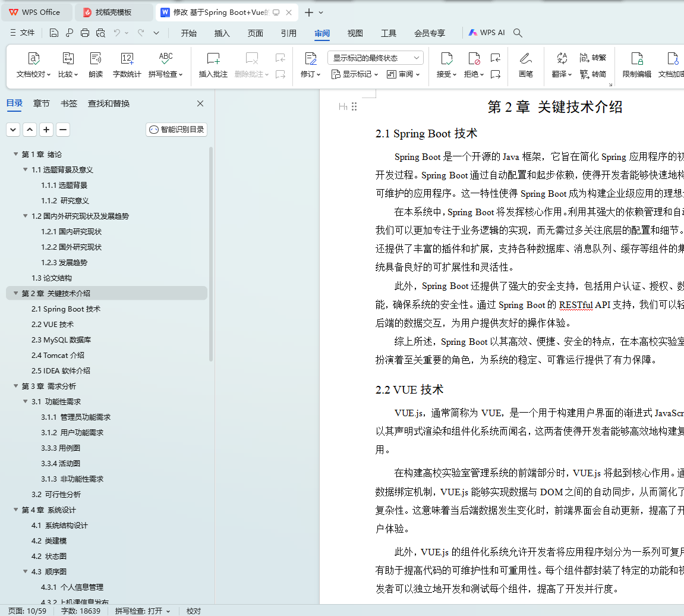Click the minus demote-level button in outline

point(63,130)
